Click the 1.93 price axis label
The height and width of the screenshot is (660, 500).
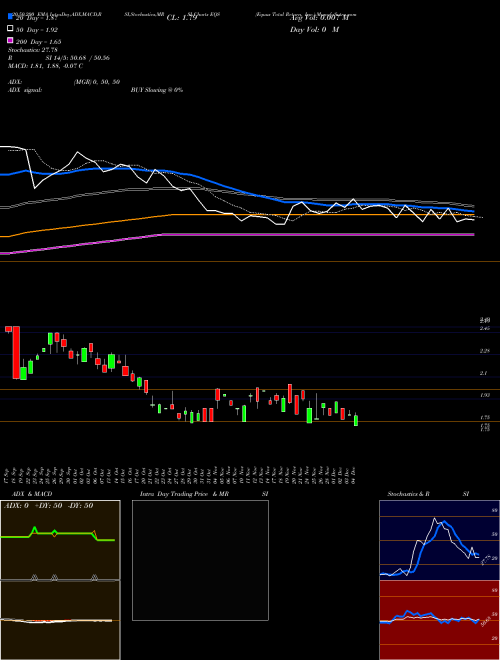tap(484, 395)
